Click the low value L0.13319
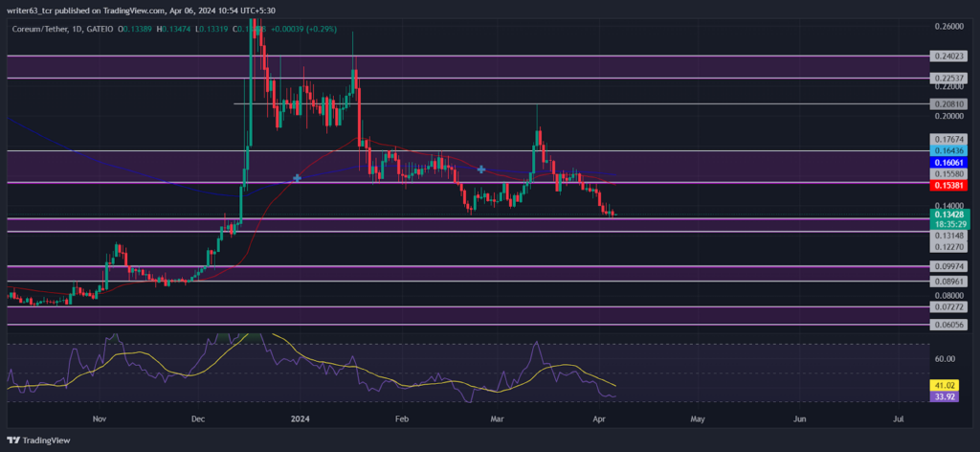The width and height of the screenshot is (980, 452). tap(211, 29)
